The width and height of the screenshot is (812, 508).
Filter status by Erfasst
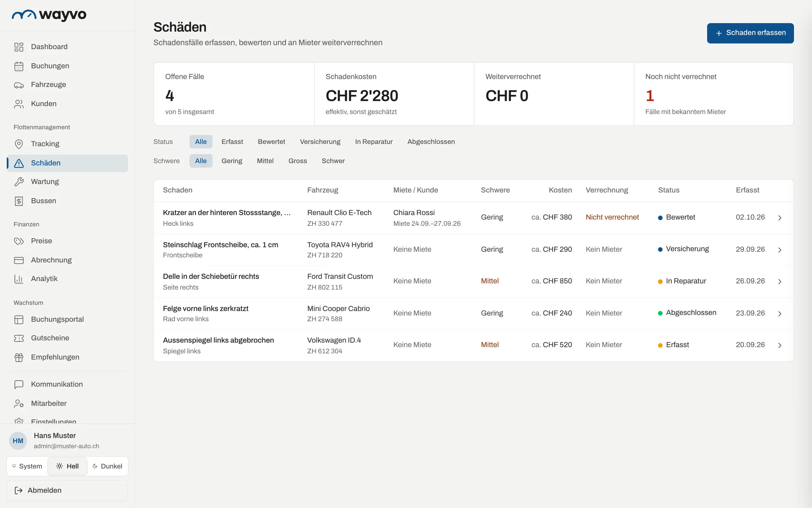click(x=232, y=142)
